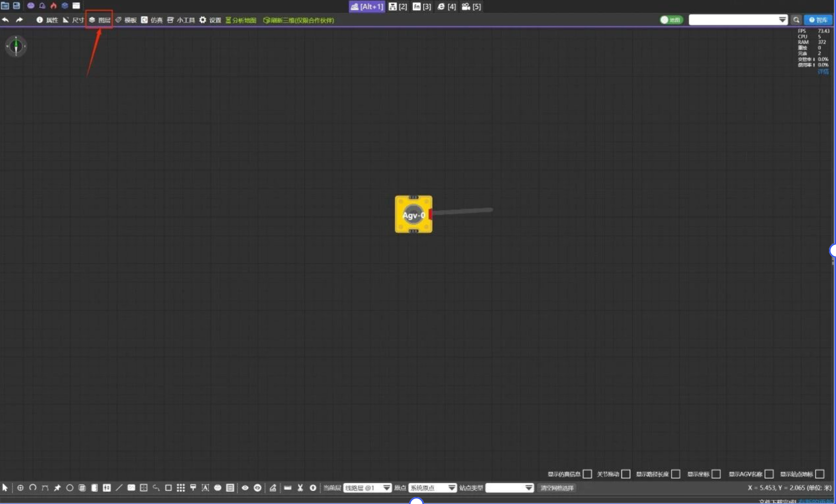Pick the pushpin tool in bottom toolbar

click(57, 487)
